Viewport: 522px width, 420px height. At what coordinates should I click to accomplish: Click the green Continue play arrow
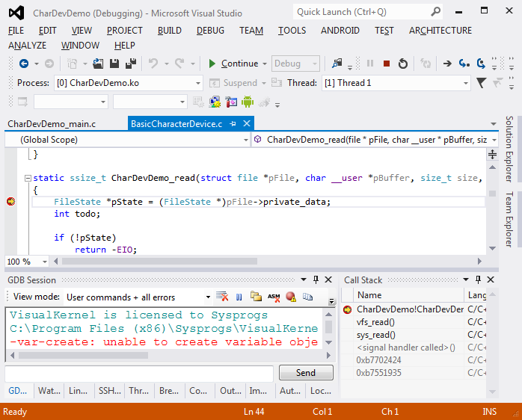coord(212,64)
